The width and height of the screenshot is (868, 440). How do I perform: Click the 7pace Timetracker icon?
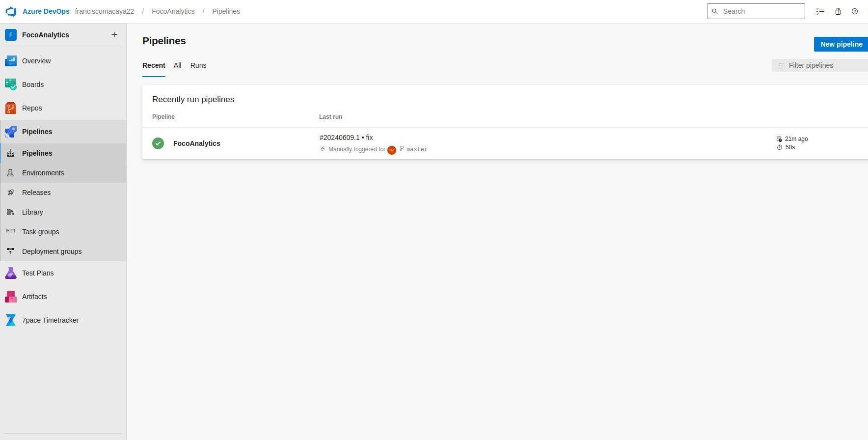[11, 320]
